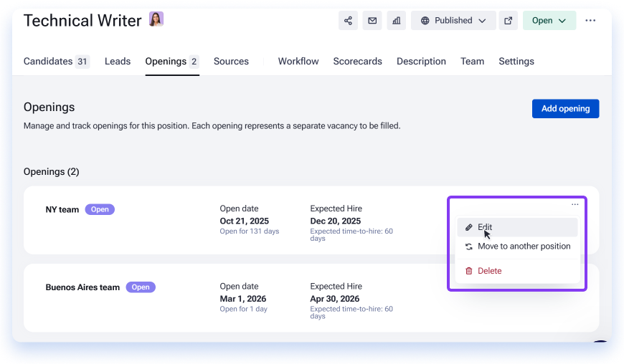Viewport: 624px width, 364px height.
Task: Open the Sources tab
Action: click(231, 61)
